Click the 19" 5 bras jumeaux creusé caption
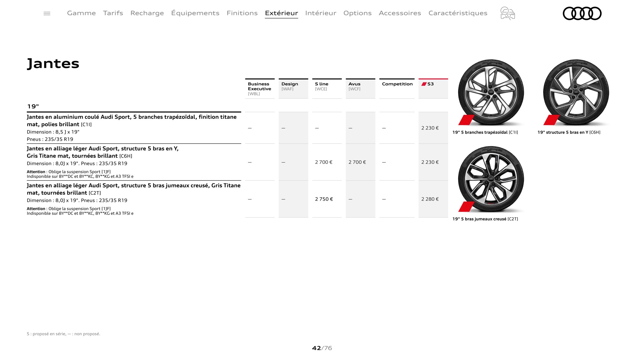The height and width of the screenshot is (362, 644). (485, 219)
